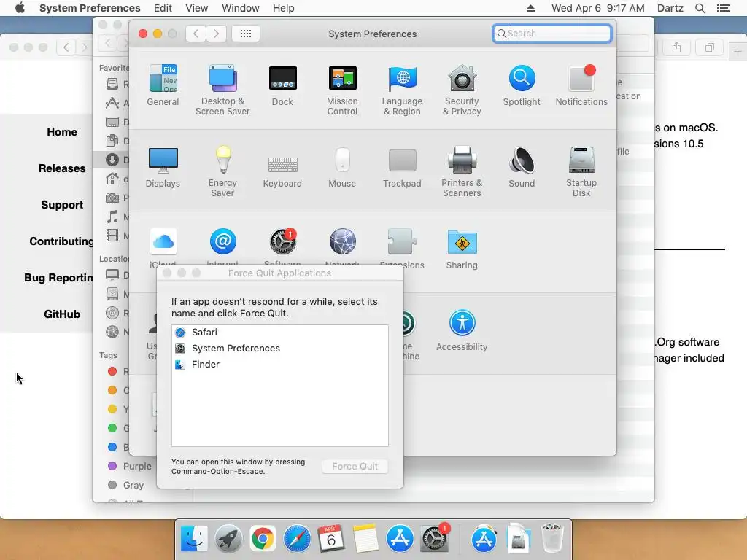Open the System Preferences application menu
Viewport: 747px width, 560px height.
(x=90, y=8)
